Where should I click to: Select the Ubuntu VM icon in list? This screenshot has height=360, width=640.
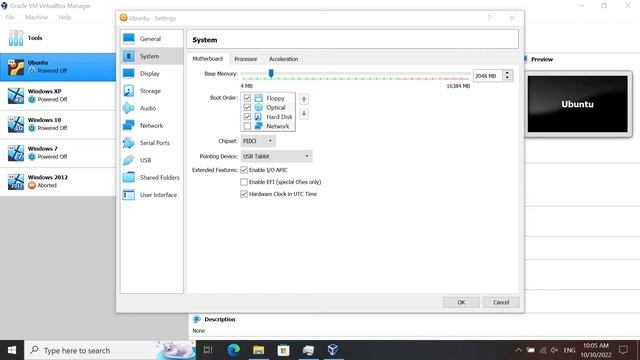point(16,67)
